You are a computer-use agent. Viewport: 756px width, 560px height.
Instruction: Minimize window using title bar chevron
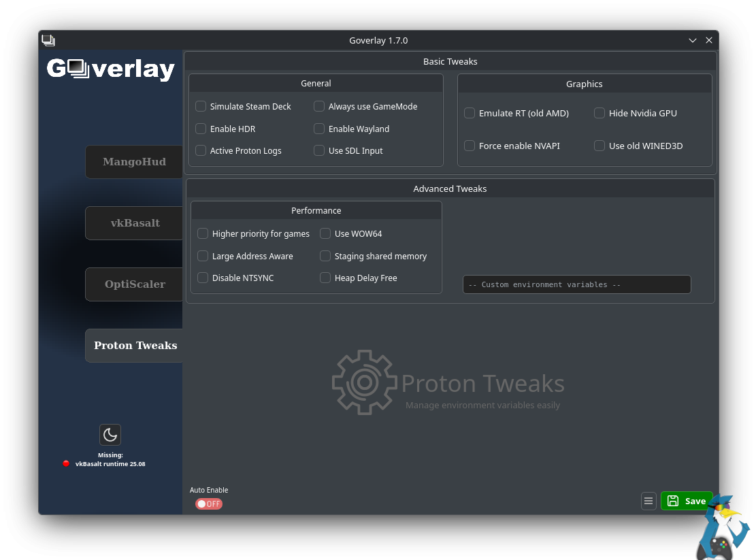coord(693,41)
